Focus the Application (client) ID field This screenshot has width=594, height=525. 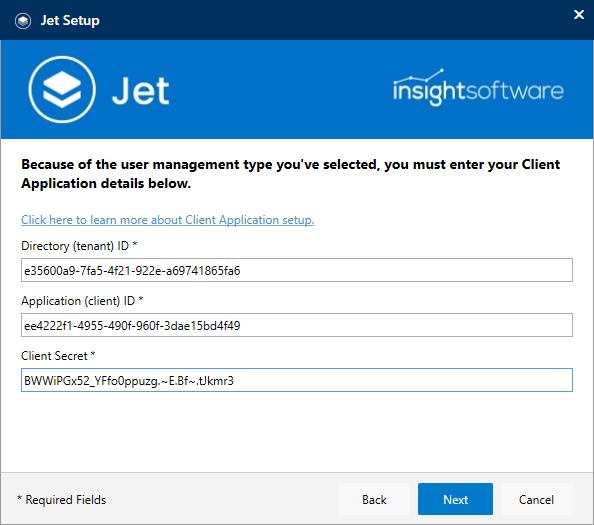click(297, 325)
